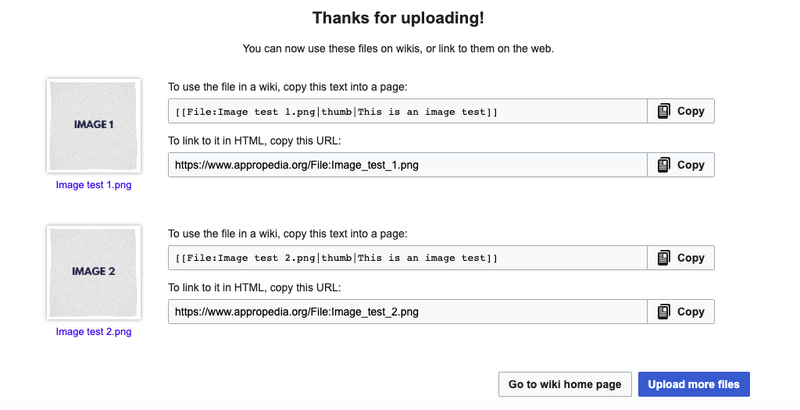
Task: Click copy icon for Image test 1 wikitext
Action: (664, 111)
